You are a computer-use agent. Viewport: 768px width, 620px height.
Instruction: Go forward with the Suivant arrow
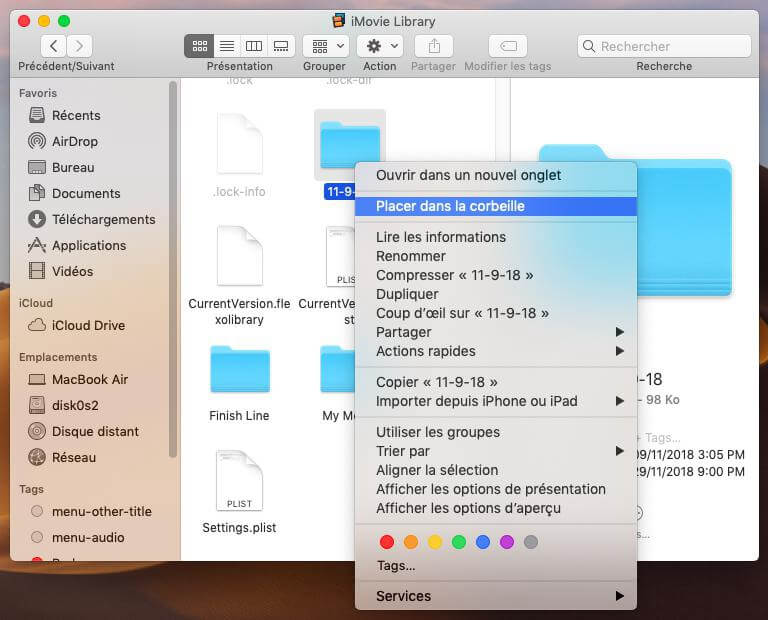[79, 46]
